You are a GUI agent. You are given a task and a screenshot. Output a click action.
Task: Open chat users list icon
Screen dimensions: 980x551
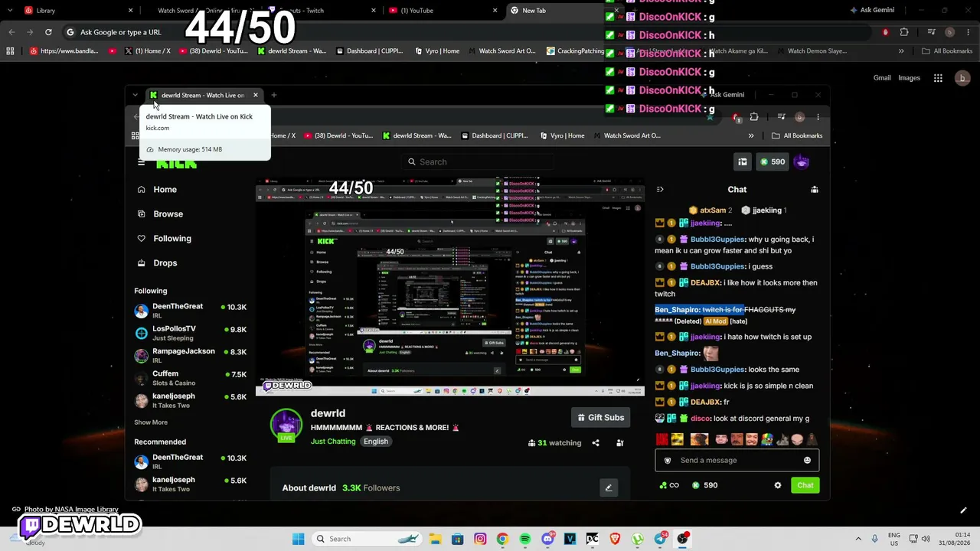click(815, 190)
